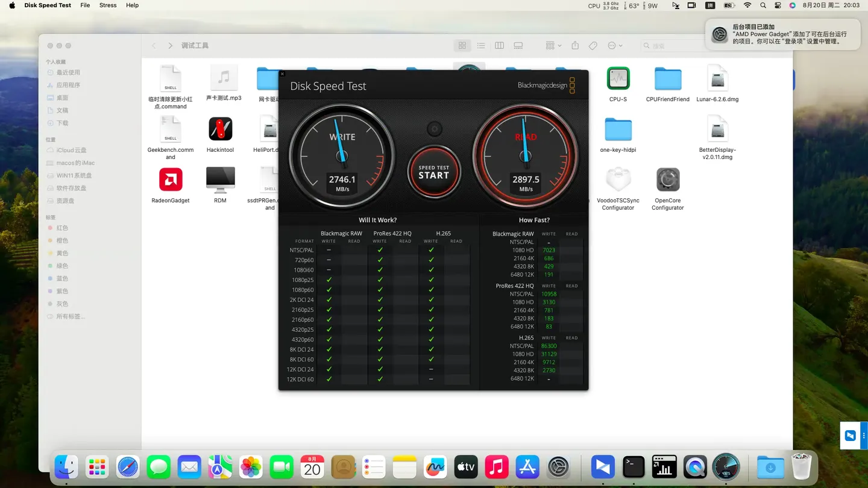Open the File menu
The image size is (868, 488).
(x=85, y=5)
